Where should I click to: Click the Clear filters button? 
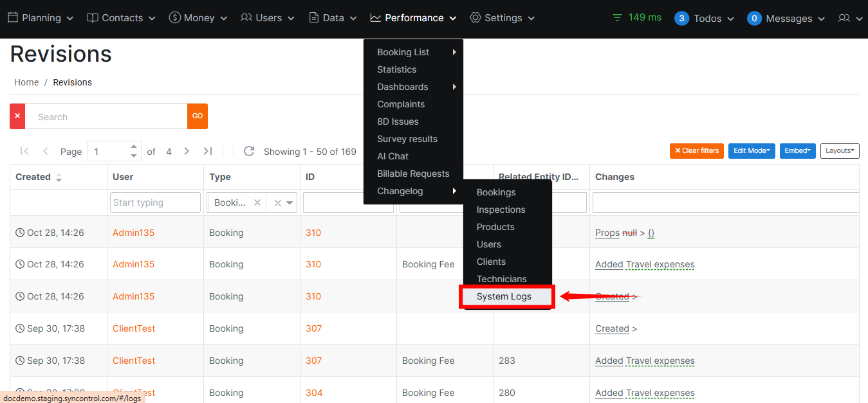(x=696, y=150)
